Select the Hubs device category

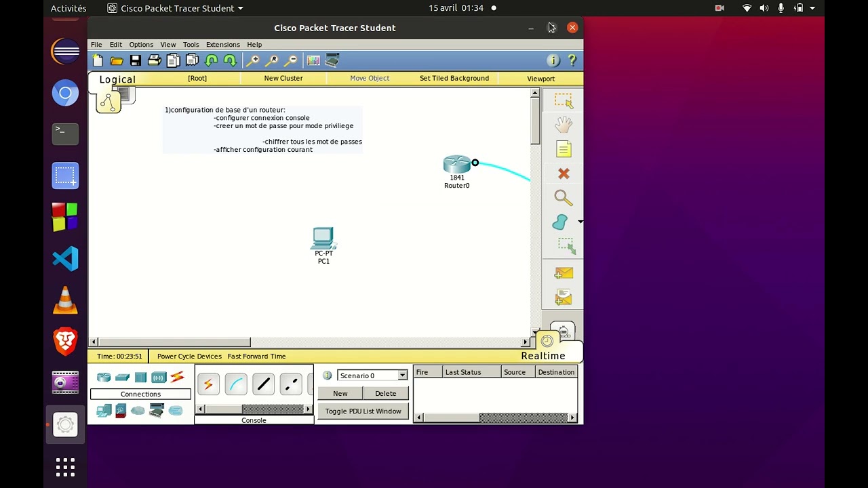(x=140, y=378)
